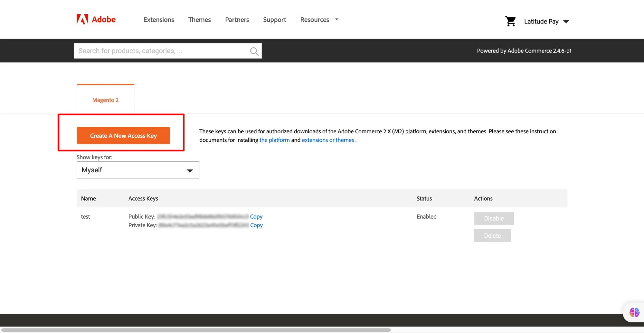Screen dimensions: 644x333
Task: Click the 'Status' column header
Action: point(424,199)
